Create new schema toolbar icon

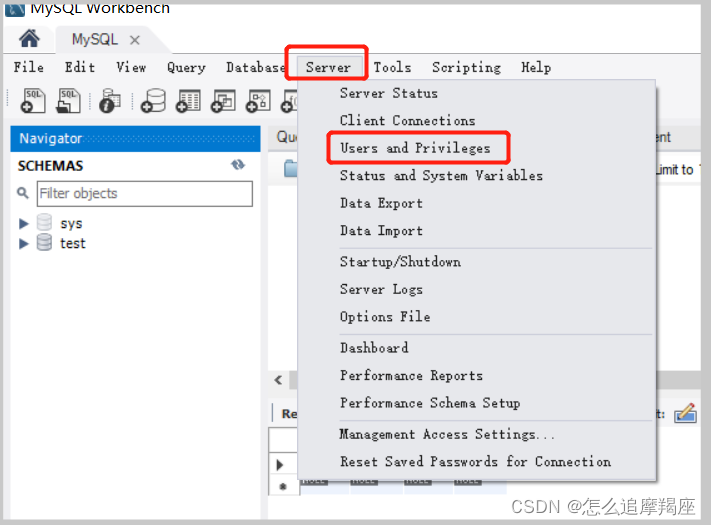click(153, 101)
